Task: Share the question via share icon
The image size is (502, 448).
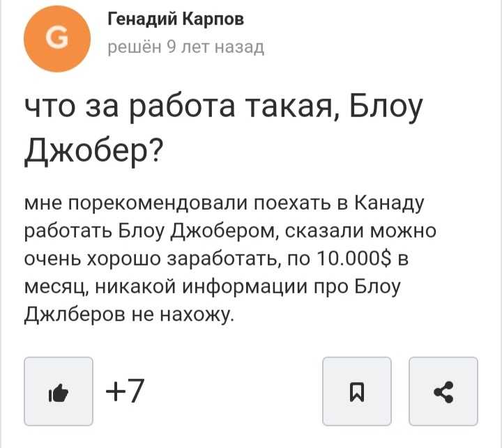Action: [x=443, y=392]
